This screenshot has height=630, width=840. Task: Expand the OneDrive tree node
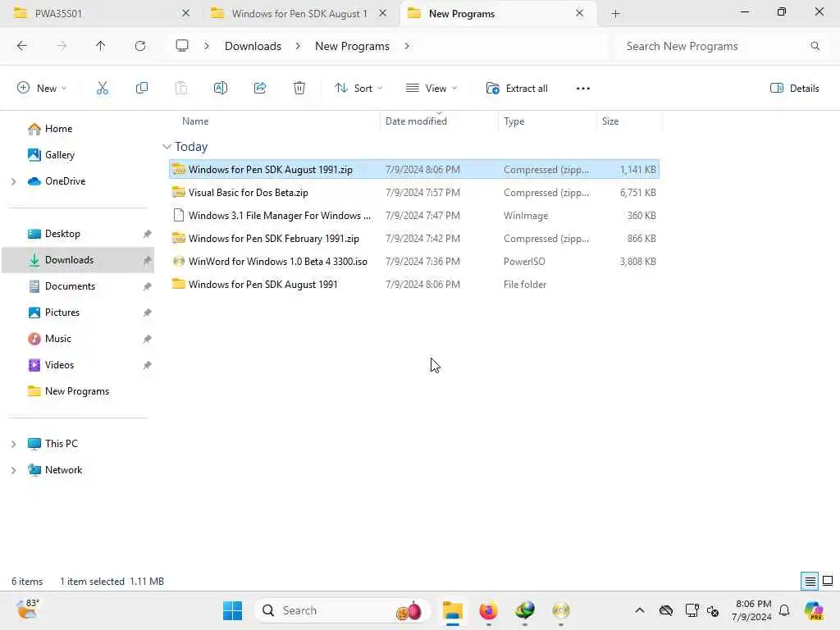point(13,181)
